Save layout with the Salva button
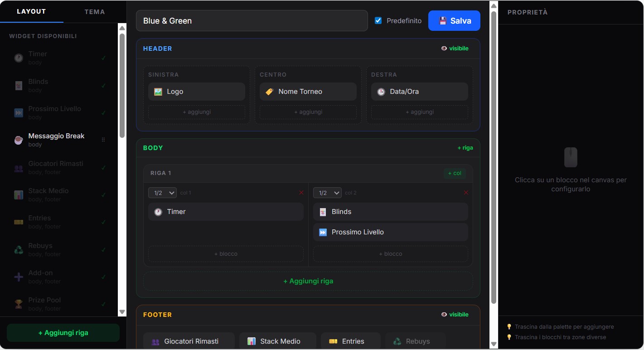This screenshot has height=350, width=644. point(454,20)
